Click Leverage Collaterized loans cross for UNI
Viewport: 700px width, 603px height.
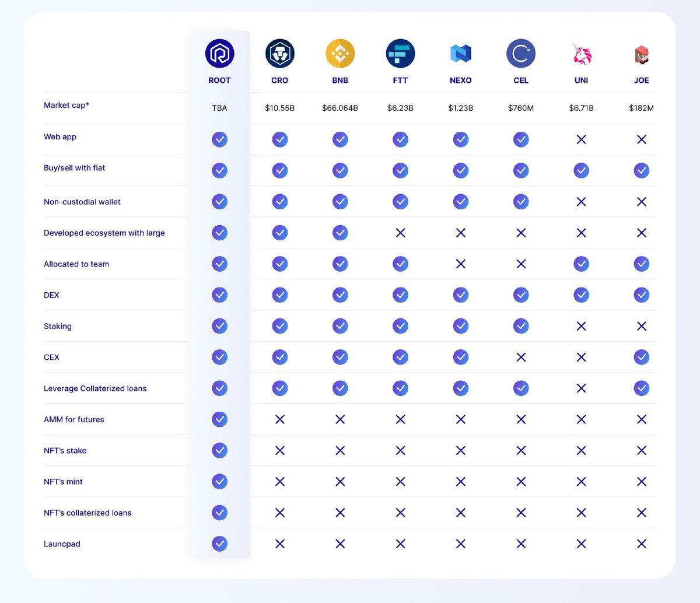582,388
